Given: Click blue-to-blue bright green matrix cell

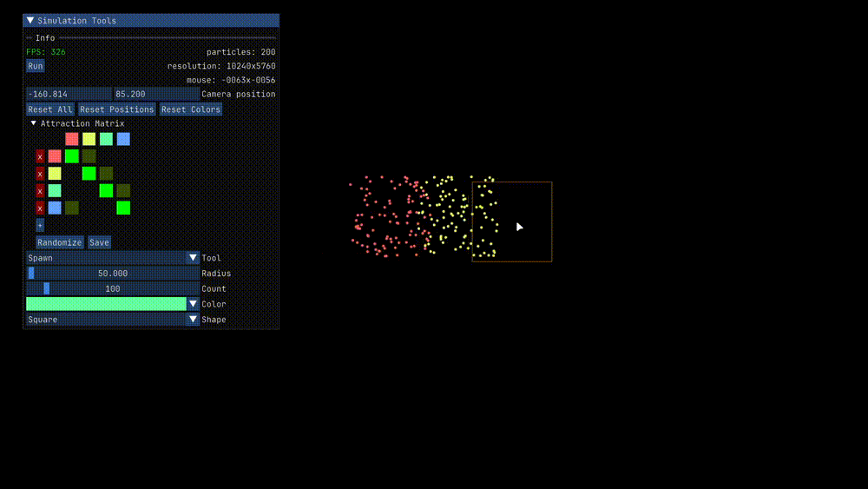Looking at the screenshot, I should pos(123,208).
